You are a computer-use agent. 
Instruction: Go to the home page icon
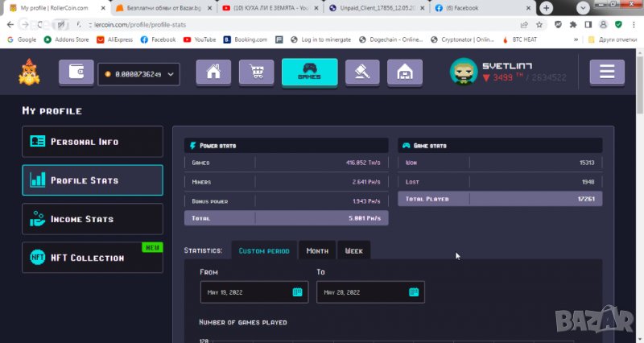[x=213, y=72]
